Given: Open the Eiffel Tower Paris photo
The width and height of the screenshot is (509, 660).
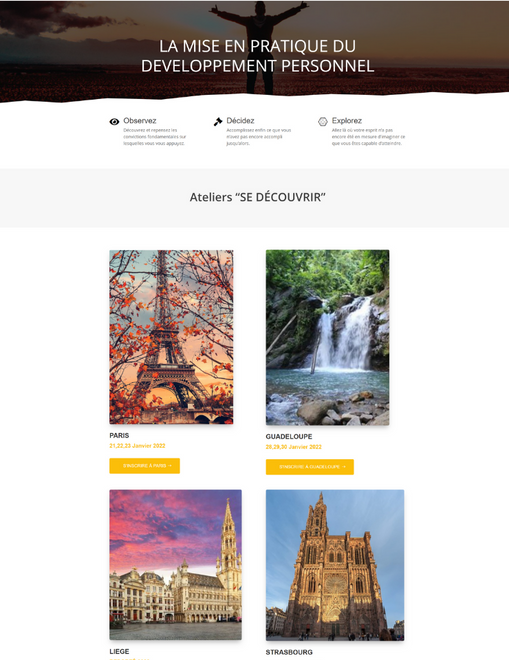Looking at the screenshot, I should pos(171,337).
